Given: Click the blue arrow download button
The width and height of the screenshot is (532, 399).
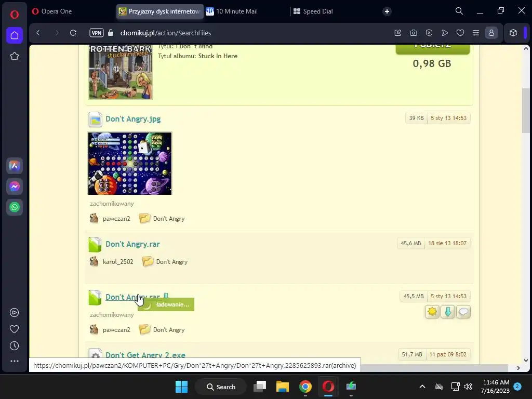Looking at the screenshot, I should pos(448,312).
